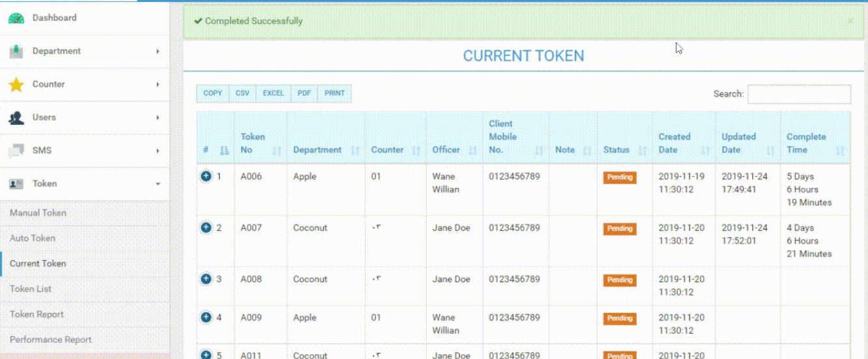The image size is (868, 359).
Task: Click Pending status badge for token A006
Action: tap(619, 177)
